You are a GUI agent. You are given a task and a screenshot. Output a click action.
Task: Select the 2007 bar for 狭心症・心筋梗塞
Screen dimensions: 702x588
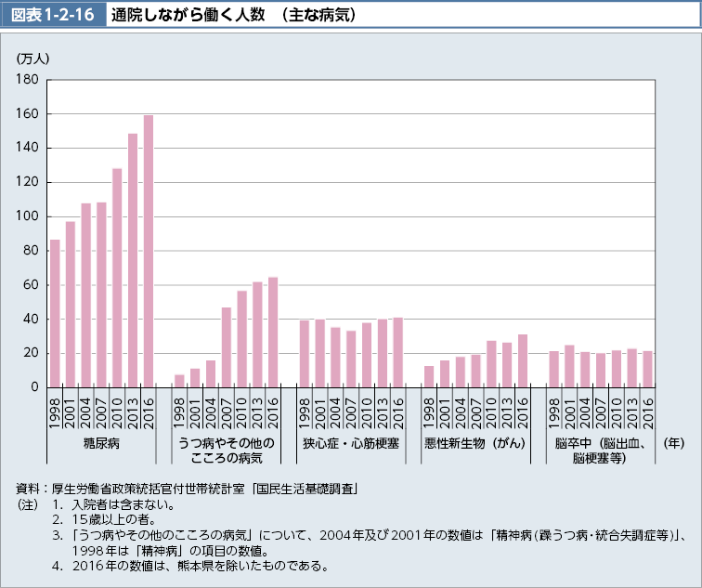tap(351, 359)
